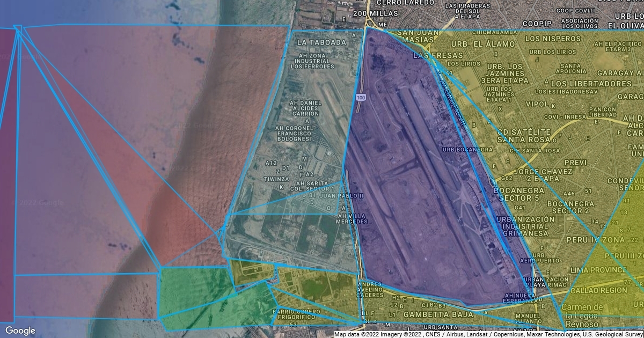Select the LOS LIBERTADORES label

click(x=591, y=84)
